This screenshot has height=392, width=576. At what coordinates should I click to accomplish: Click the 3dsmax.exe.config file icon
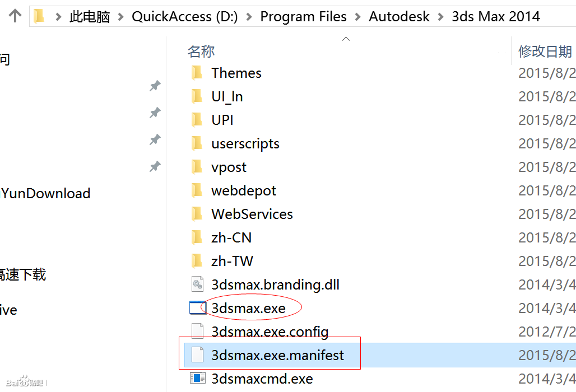point(197,332)
